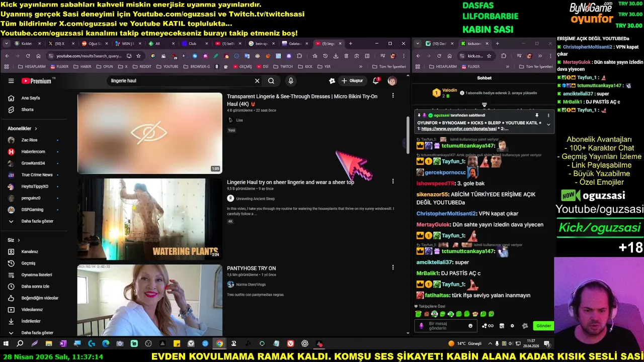Open Kick chat settings gear

(512, 326)
